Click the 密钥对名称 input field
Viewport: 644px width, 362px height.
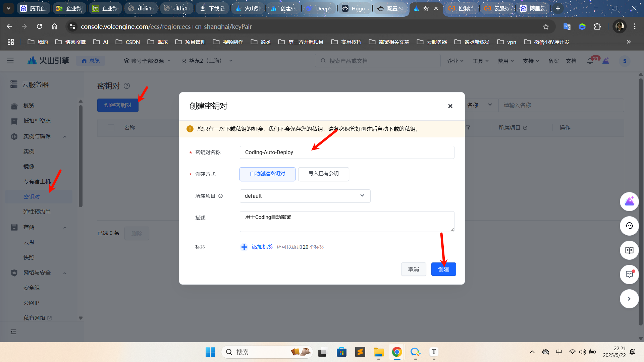point(346,153)
